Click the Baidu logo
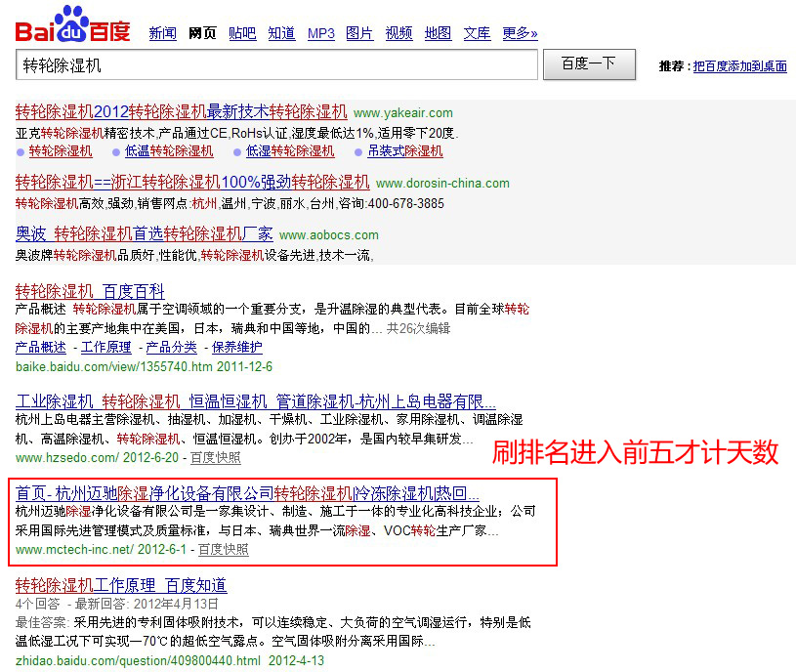This screenshot has width=796, height=672. [72, 23]
